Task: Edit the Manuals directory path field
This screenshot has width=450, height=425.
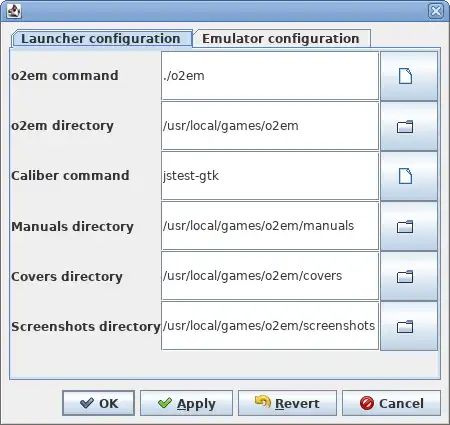Action: 270,226
